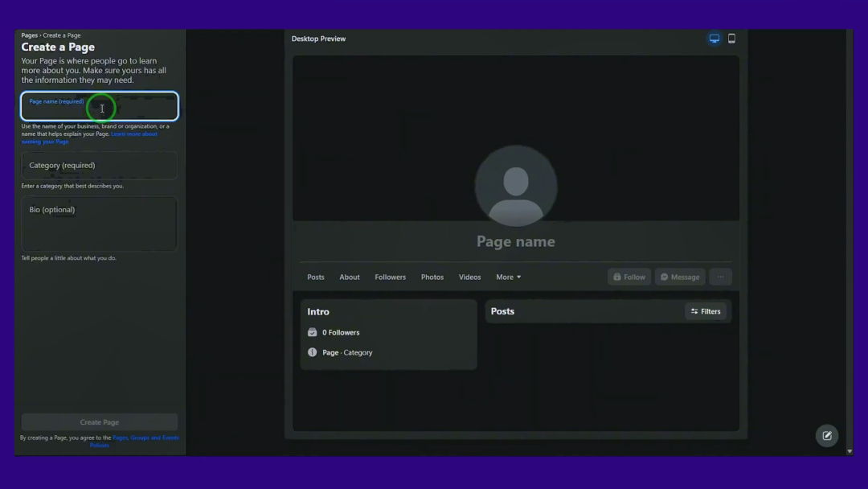This screenshot has width=868, height=489.
Task: Click the "Create a Page" heading
Action: point(58,47)
